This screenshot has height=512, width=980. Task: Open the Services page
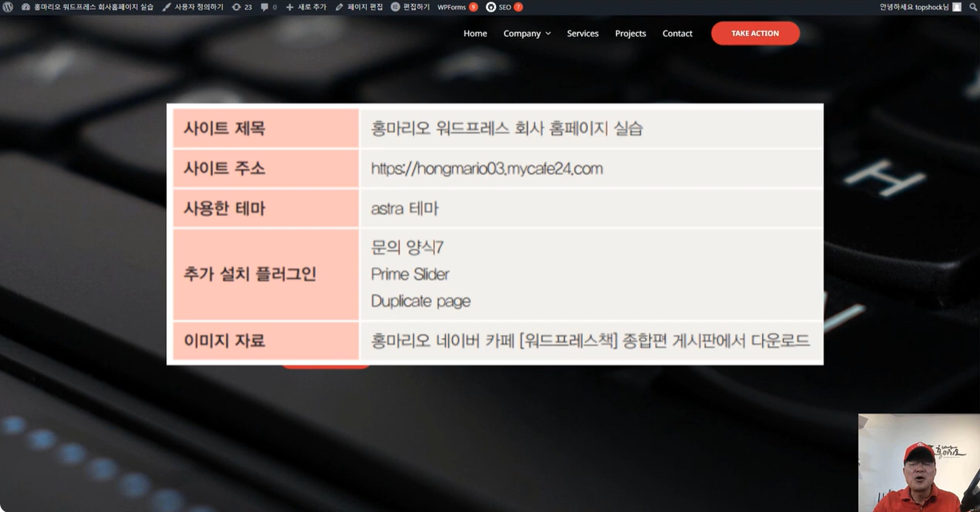(583, 34)
